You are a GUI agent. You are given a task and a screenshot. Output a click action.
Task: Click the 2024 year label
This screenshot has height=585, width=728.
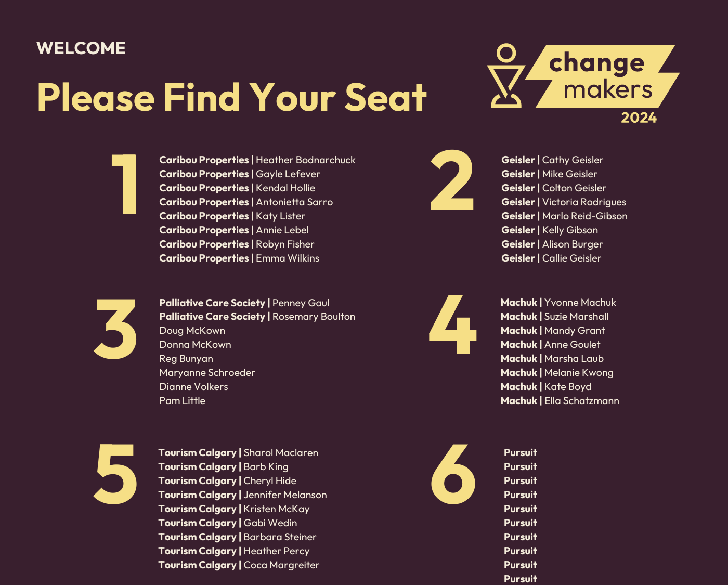[x=639, y=118]
